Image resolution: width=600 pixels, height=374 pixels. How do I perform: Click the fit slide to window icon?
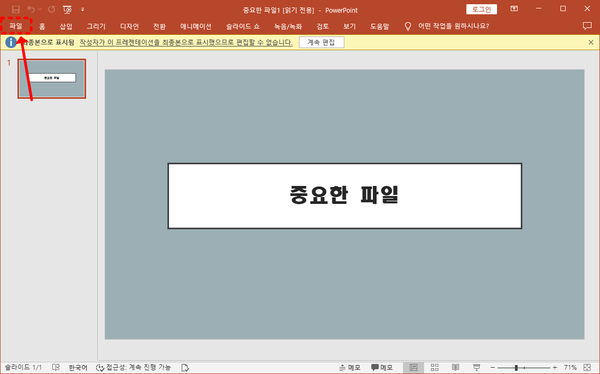[587, 367]
